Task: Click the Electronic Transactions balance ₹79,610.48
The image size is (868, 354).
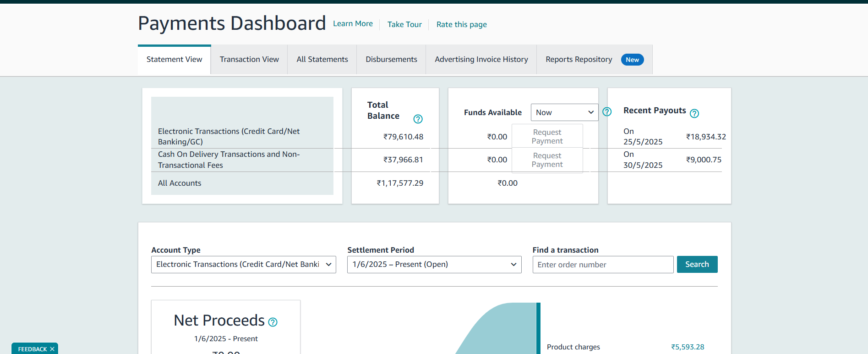Action: (x=403, y=137)
